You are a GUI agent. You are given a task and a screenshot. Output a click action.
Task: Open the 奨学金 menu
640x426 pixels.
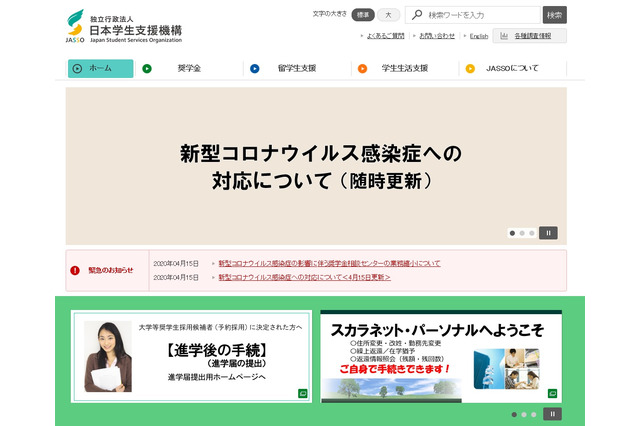point(189,69)
